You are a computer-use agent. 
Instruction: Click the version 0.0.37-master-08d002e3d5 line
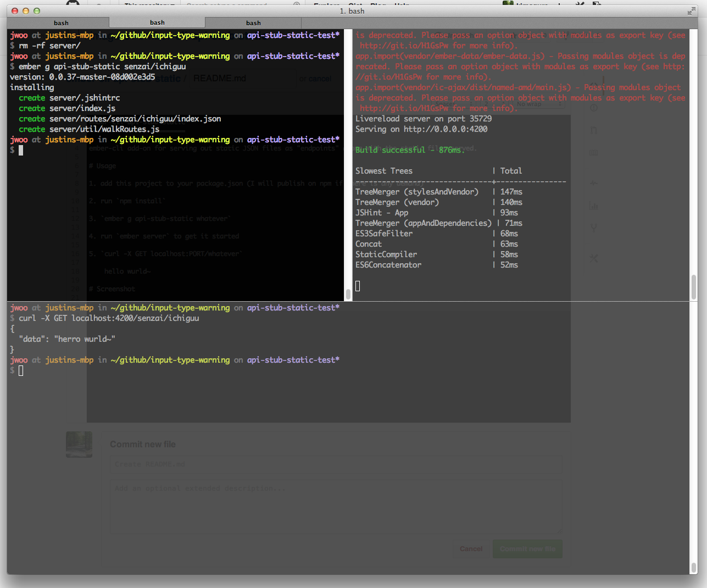[x=82, y=77]
